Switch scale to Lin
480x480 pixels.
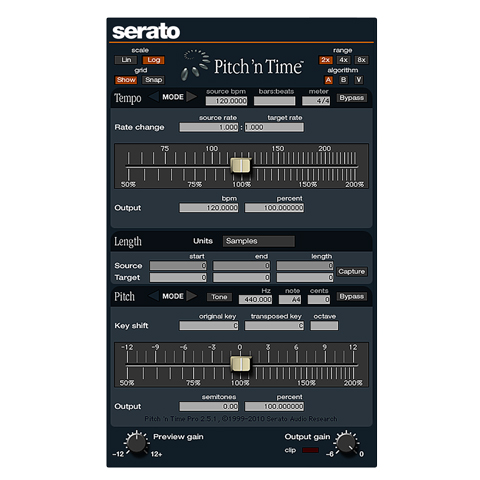[126, 60]
